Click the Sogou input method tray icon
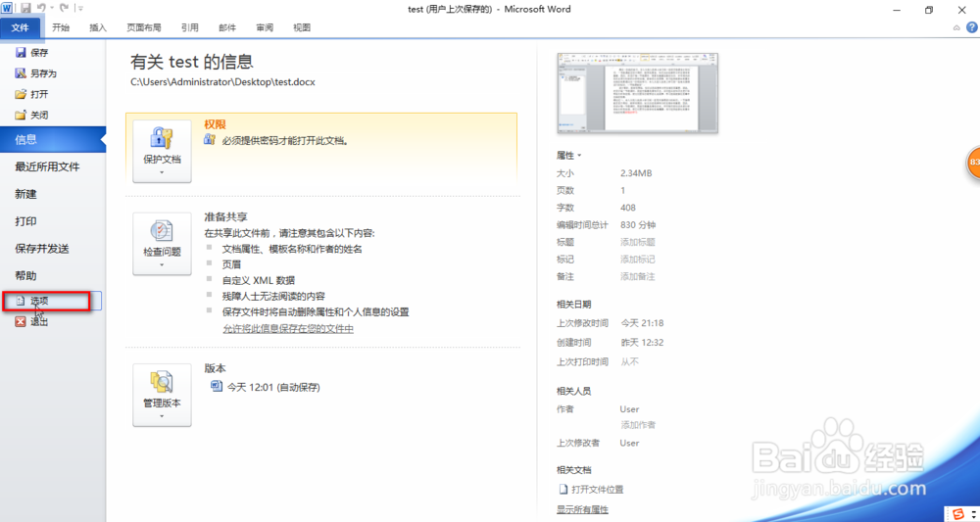 click(x=957, y=513)
